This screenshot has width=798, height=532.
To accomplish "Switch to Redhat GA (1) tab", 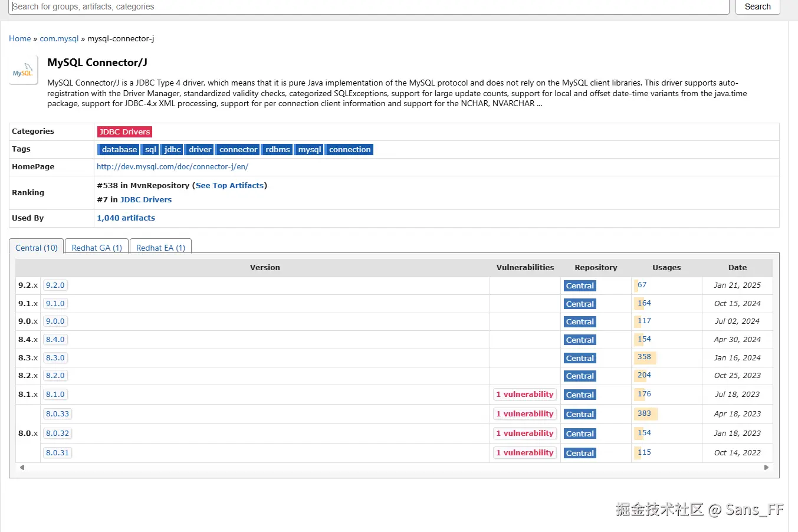I will [x=97, y=248].
